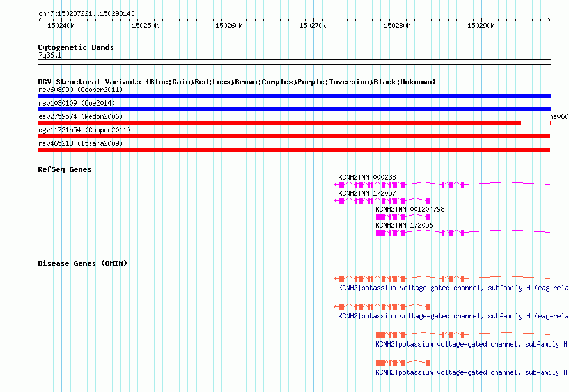Screen dimensions: 569x392
Task: Click the nsv1030109 (Coe2014) blue gain bar
Action: pos(294,109)
